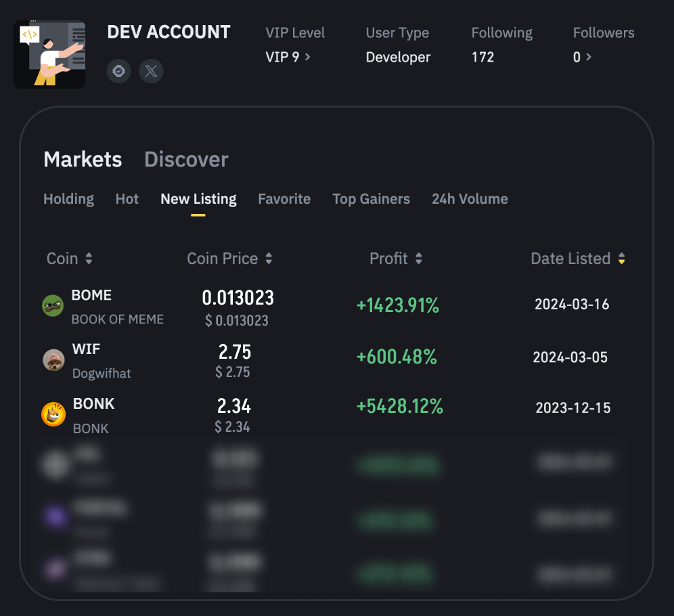Sort by Coin Price column arrows
The height and width of the screenshot is (616, 674).
click(x=269, y=259)
